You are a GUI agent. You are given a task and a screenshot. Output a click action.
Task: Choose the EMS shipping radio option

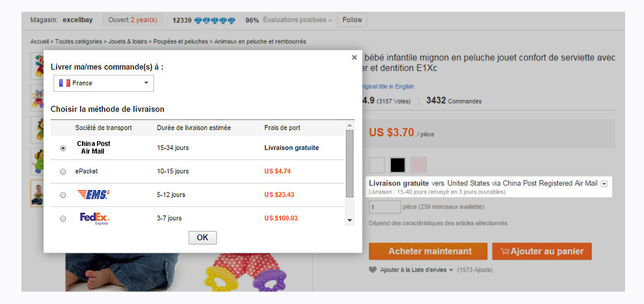(x=63, y=195)
